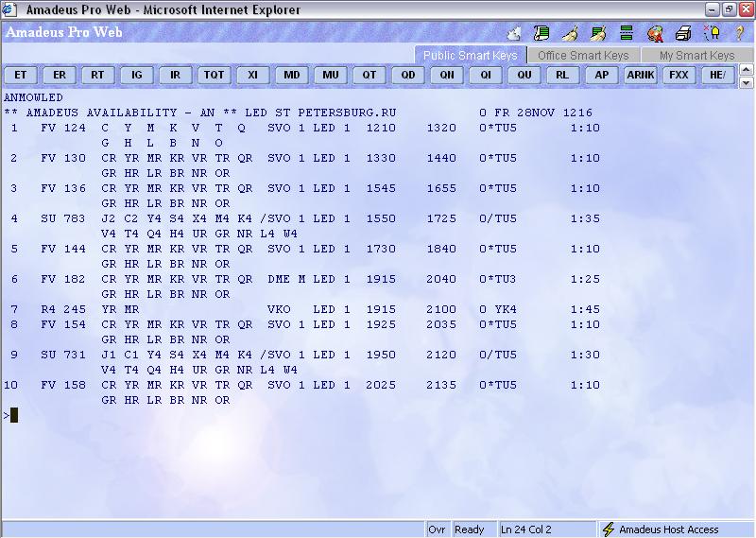The width and height of the screenshot is (756, 538).
Task: Click duration 1:45 in R4 245 row
Action: coord(585,309)
